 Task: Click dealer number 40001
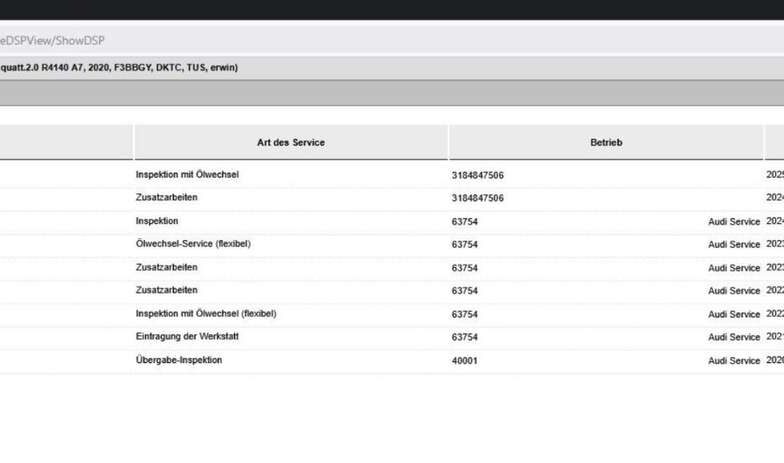coord(464,361)
